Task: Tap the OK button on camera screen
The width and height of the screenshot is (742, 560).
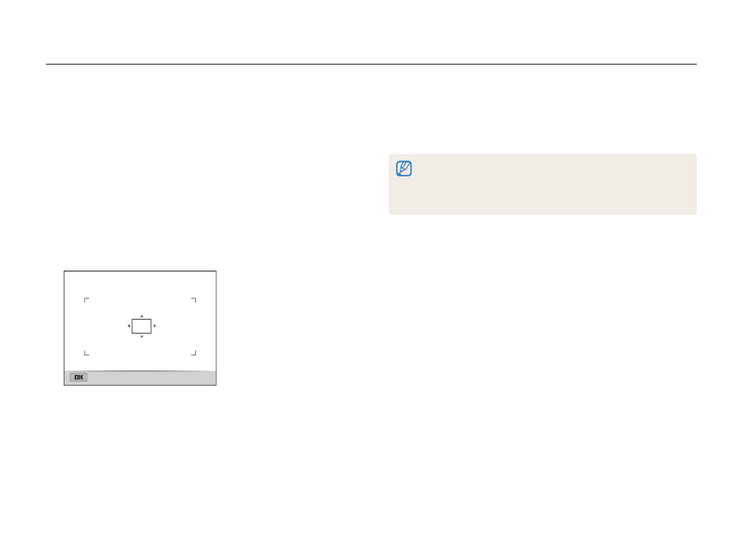Action: click(x=79, y=377)
